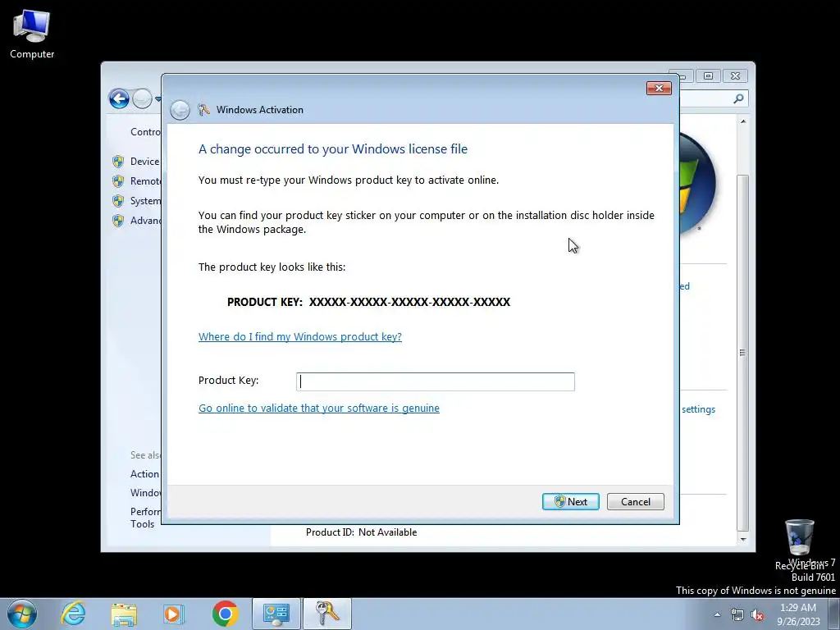
Task: Click the Windows Activation keys icon in title
Action: [x=203, y=110]
